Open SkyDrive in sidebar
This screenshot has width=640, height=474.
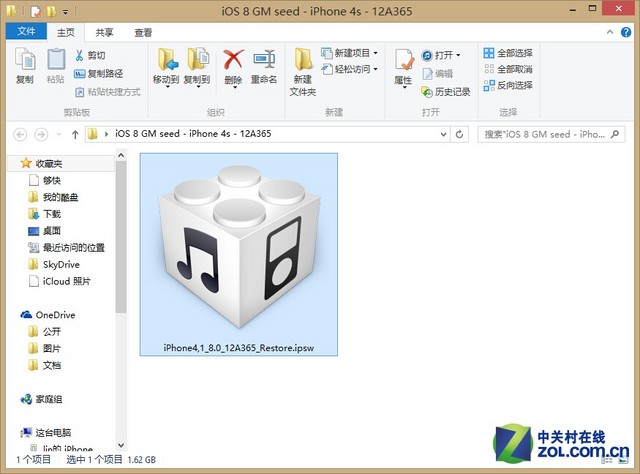[54, 265]
